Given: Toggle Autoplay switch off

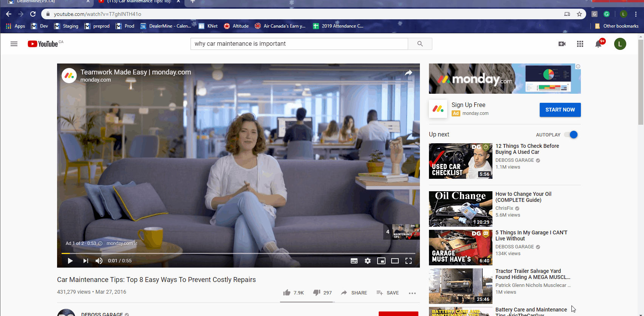Looking at the screenshot, I should [x=571, y=135].
